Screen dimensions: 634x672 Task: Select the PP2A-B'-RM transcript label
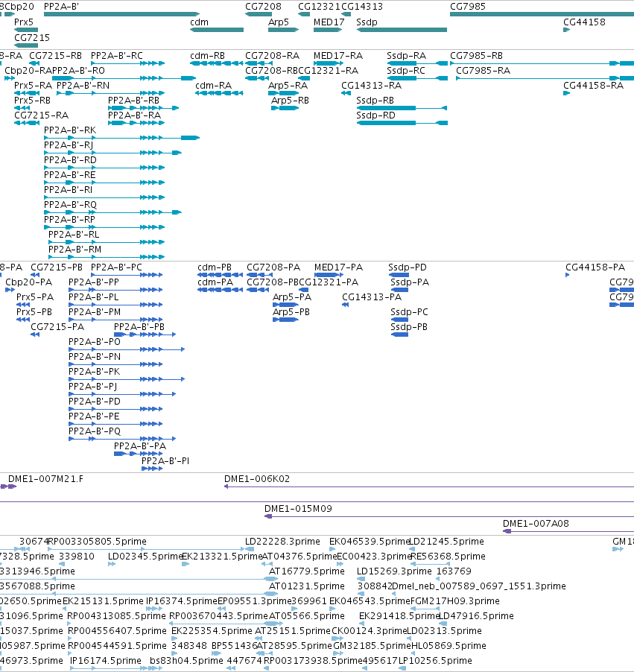point(75,249)
